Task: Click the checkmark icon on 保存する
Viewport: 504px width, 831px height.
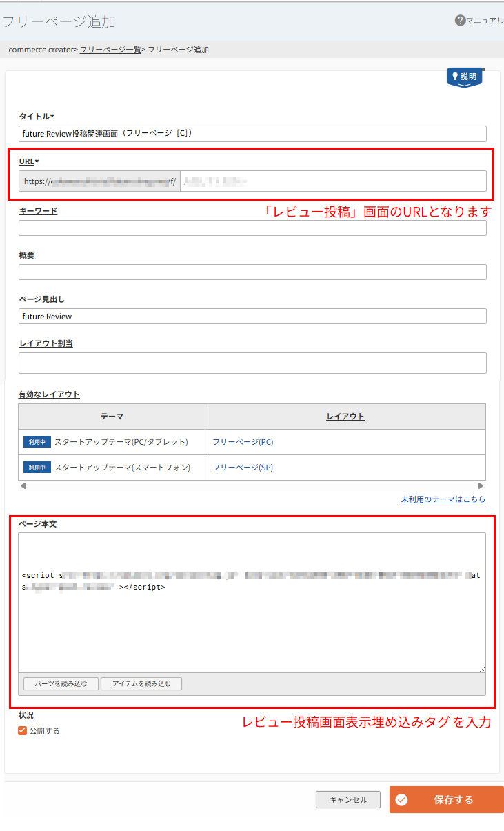Action: click(402, 800)
